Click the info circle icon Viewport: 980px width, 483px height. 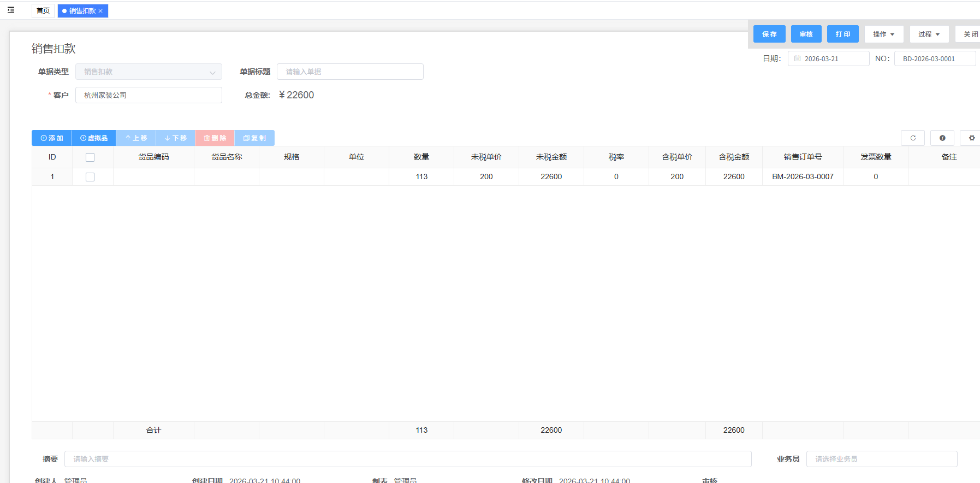942,138
